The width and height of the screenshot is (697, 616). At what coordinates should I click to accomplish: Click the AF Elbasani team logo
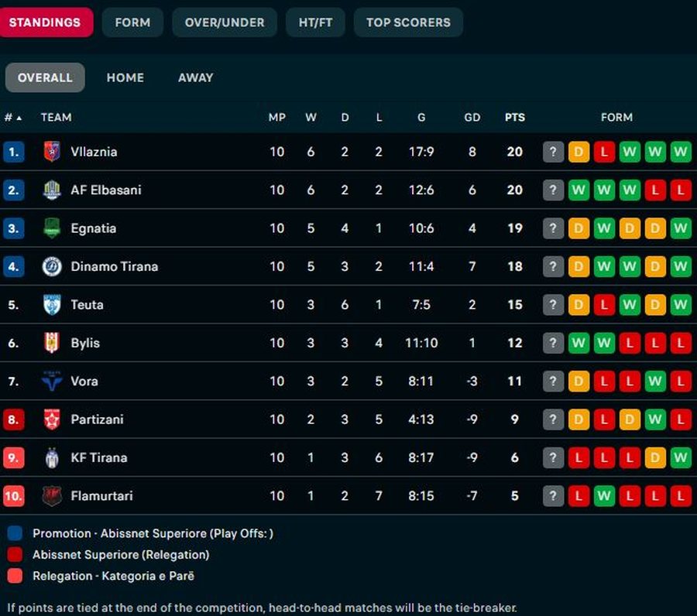[x=52, y=190]
